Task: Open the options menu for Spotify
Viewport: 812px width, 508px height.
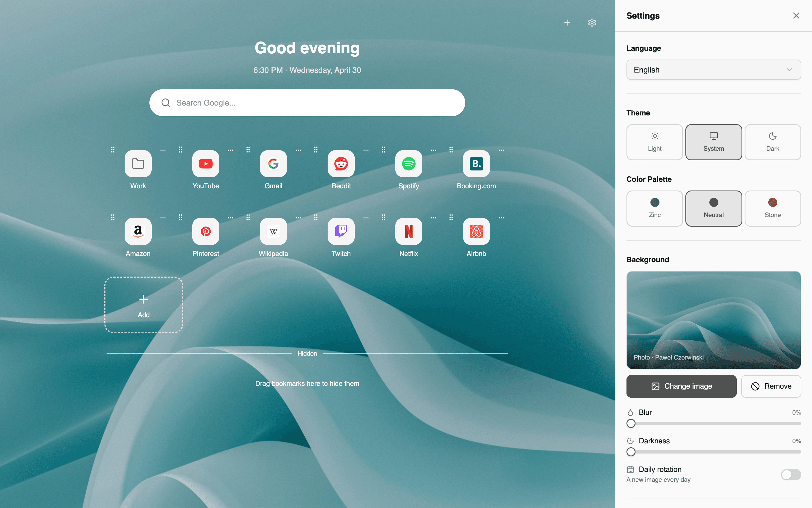Action: pos(434,150)
